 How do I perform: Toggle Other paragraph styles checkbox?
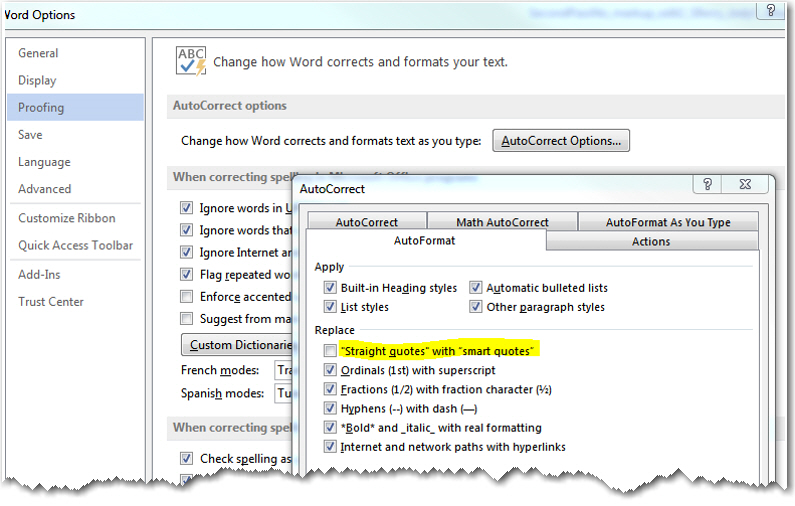[476, 307]
